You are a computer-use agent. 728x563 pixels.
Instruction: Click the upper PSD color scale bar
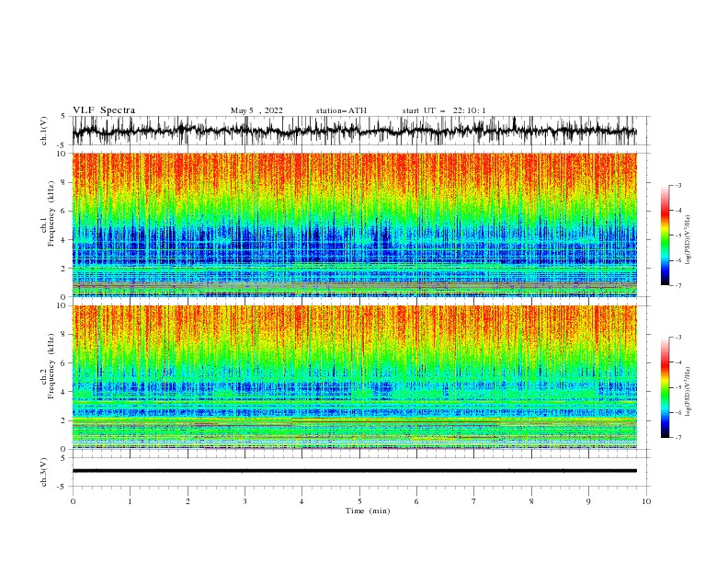pyautogui.click(x=665, y=235)
